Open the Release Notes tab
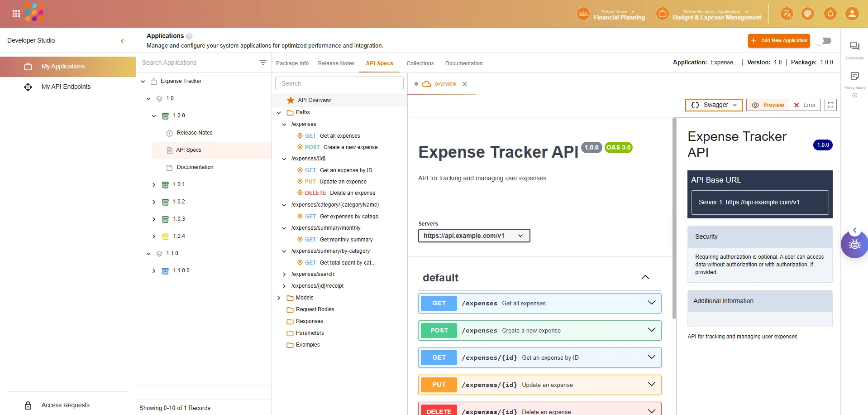This screenshot has width=868, height=415. [336, 63]
